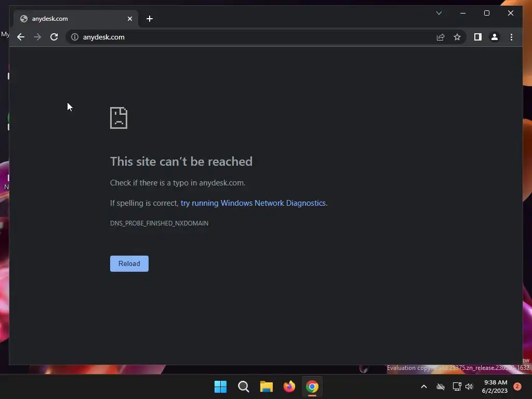The image size is (532, 399).
Task: Open a new tab with plus button
Action: click(x=150, y=19)
